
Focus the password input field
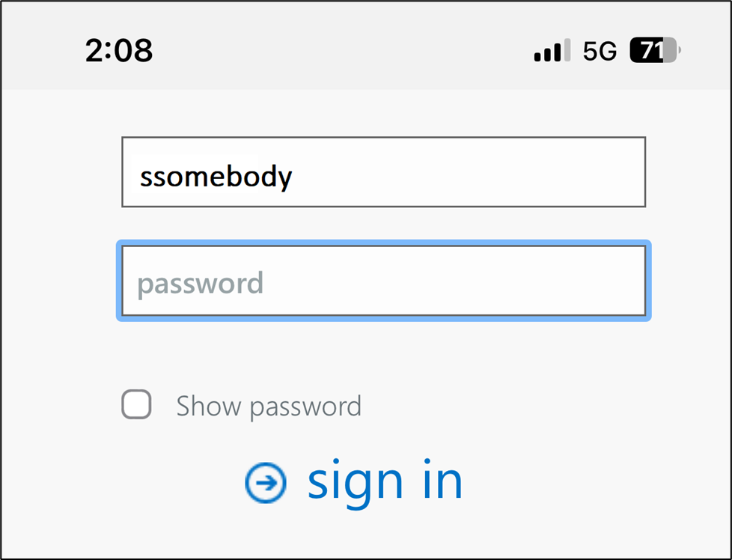click(x=383, y=281)
